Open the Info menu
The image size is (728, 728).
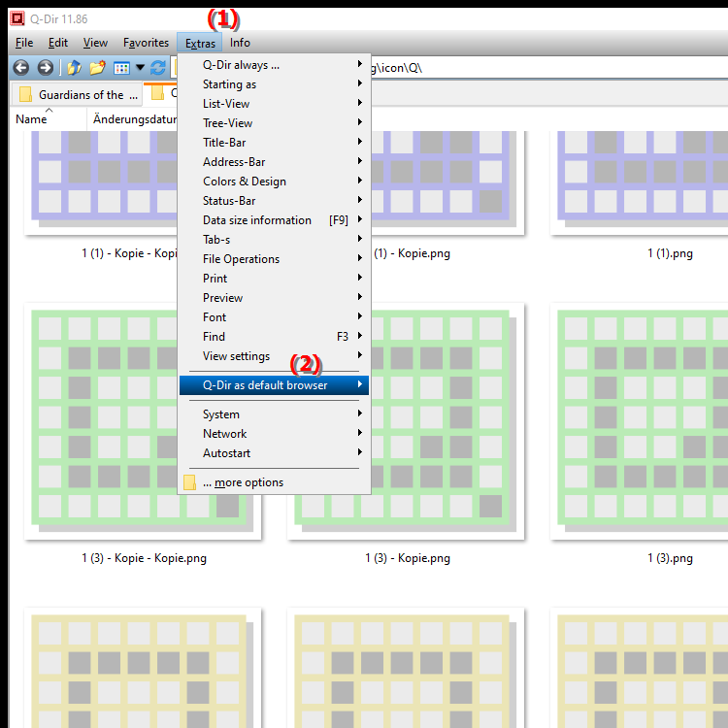[x=240, y=43]
